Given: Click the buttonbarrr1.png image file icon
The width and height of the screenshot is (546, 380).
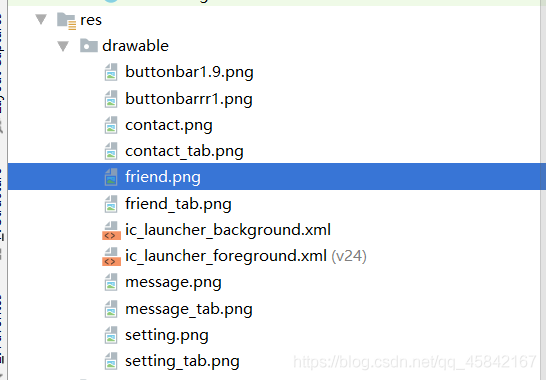Looking at the screenshot, I should 111,99.
